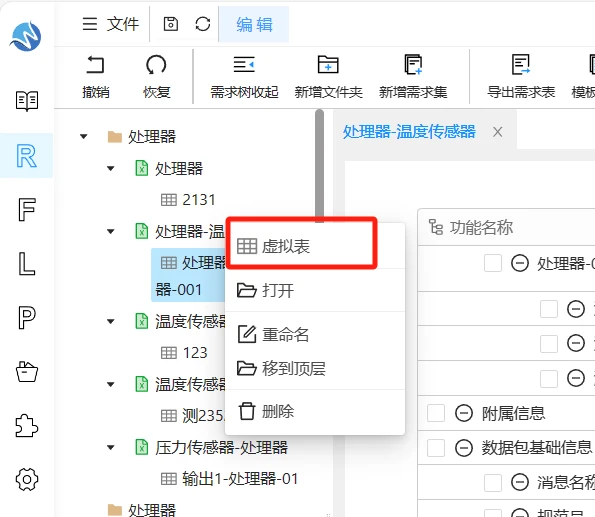
Task: Select highlighted 器-001 table item
Action: point(189,275)
